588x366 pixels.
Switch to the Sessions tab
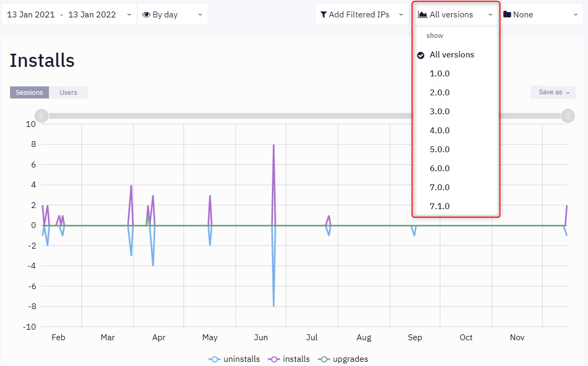(x=29, y=92)
